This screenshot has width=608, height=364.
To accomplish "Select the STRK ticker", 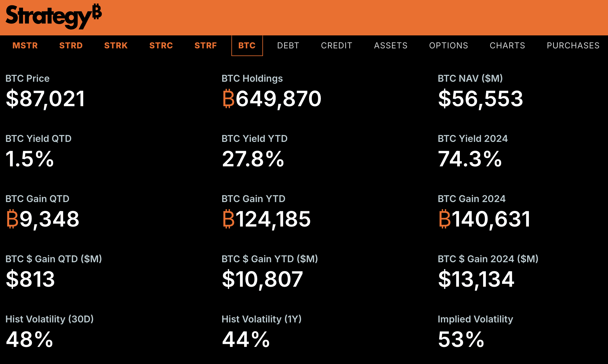I will tap(116, 45).
